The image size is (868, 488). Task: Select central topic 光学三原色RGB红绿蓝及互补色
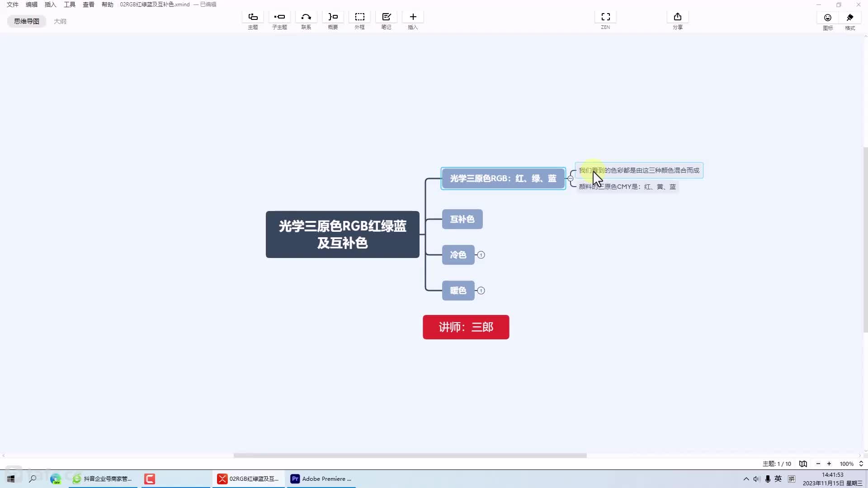point(343,235)
